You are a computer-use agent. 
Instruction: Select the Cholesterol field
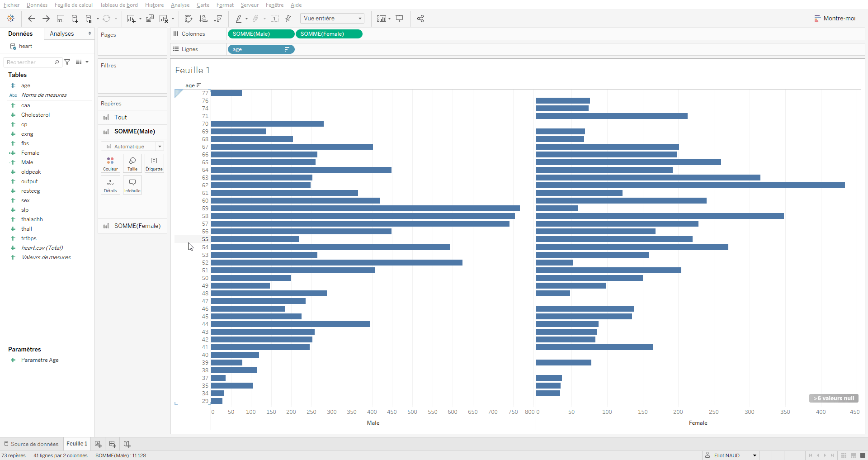coord(35,115)
